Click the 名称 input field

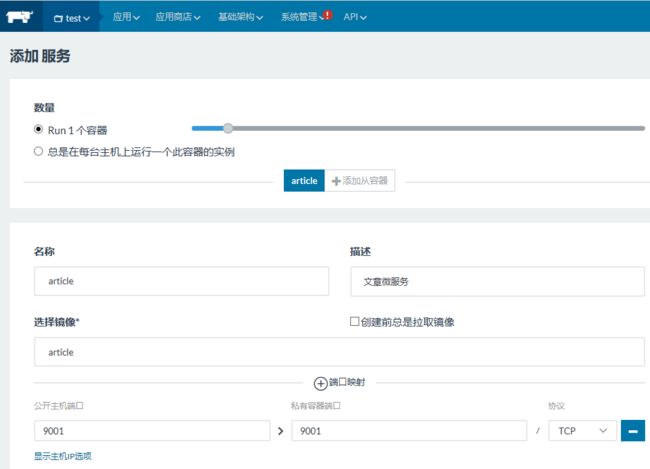pos(181,282)
